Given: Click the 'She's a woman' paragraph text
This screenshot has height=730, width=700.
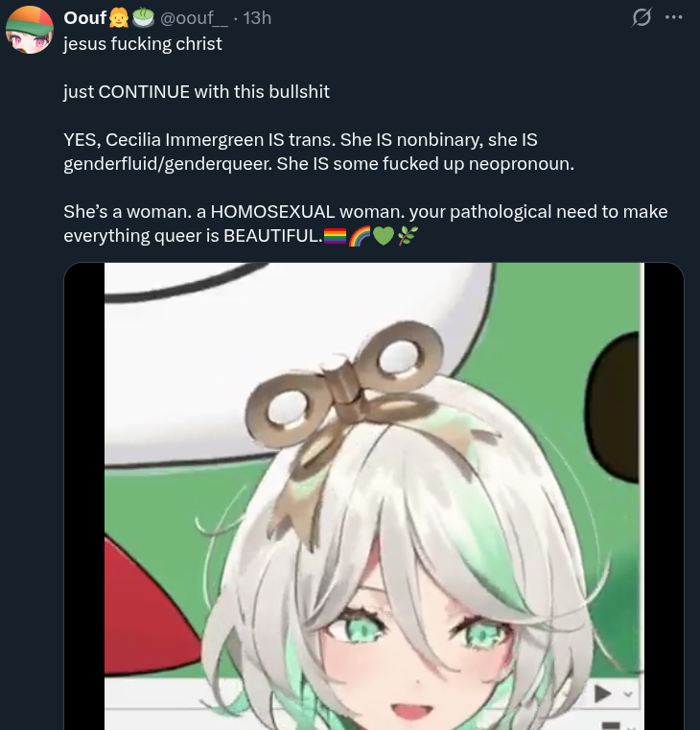Looking at the screenshot, I should tap(366, 224).
